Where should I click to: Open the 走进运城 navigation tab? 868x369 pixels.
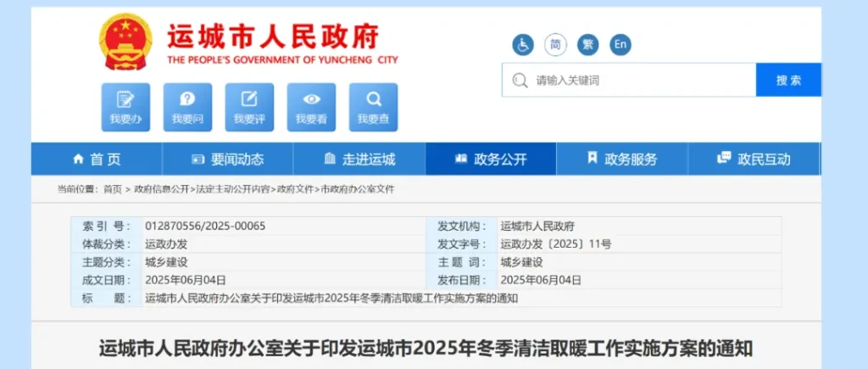pos(359,159)
